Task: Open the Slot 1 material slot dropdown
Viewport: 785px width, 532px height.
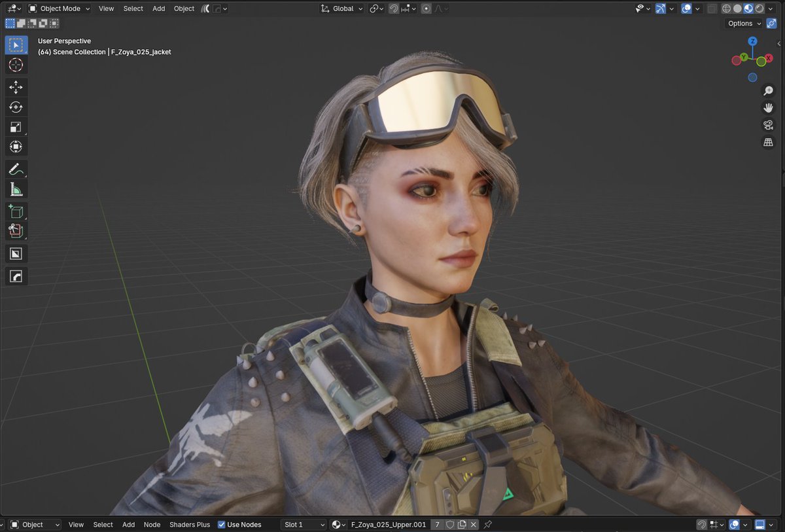Action: pos(304,524)
